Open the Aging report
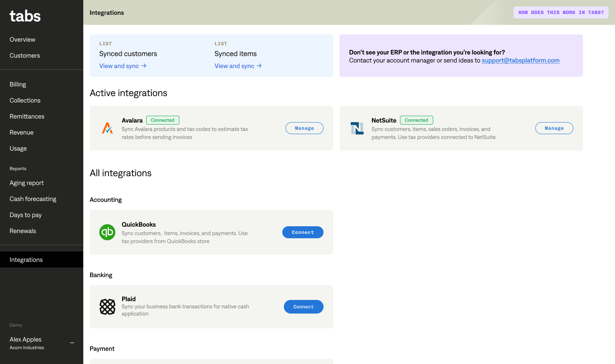This screenshot has height=364, width=615. click(x=26, y=183)
